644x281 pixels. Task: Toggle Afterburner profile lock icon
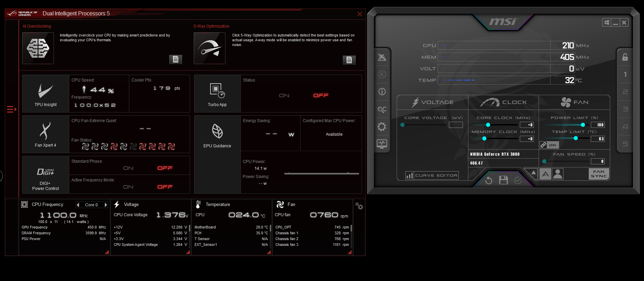[x=625, y=57]
